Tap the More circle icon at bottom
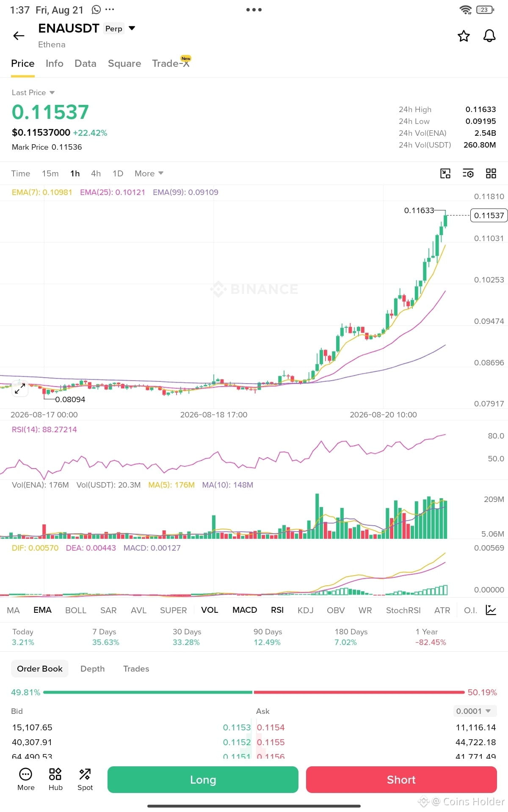Screen dimensions: 508x812 [26, 779]
